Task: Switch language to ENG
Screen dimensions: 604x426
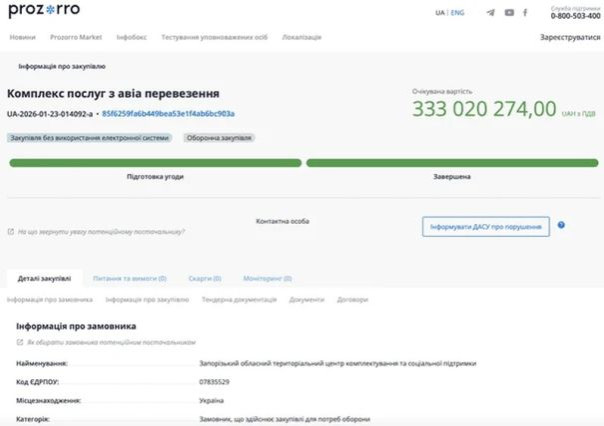Action: [457, 13]
